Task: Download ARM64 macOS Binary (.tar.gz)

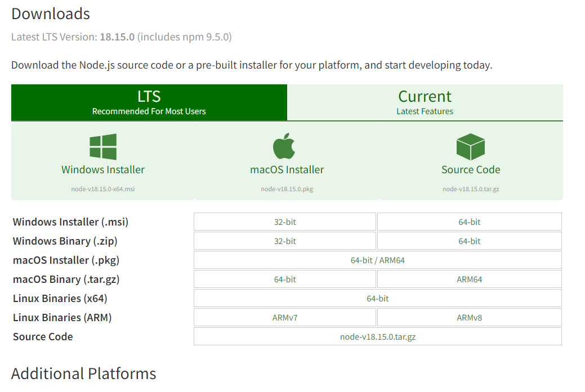Action: pyautogui.click(x=470, y=280)
